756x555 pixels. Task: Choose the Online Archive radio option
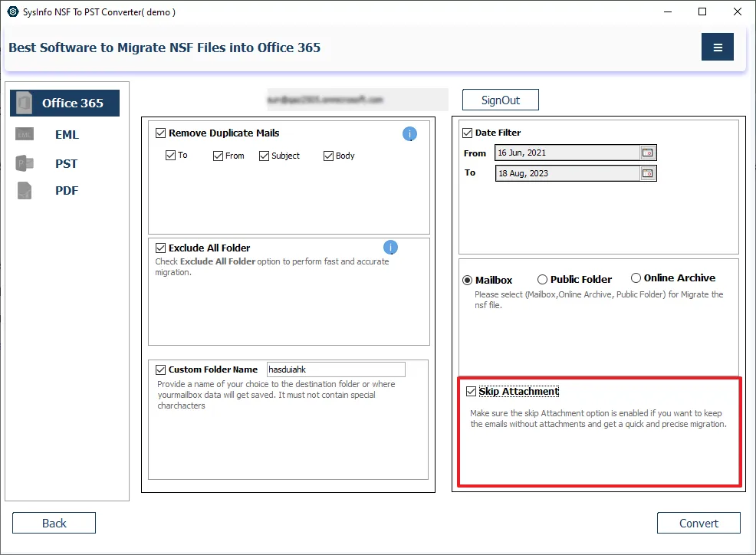[636, 278]
